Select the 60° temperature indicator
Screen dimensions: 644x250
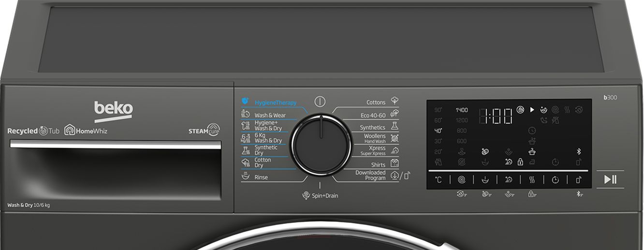[x=438, y=120]
